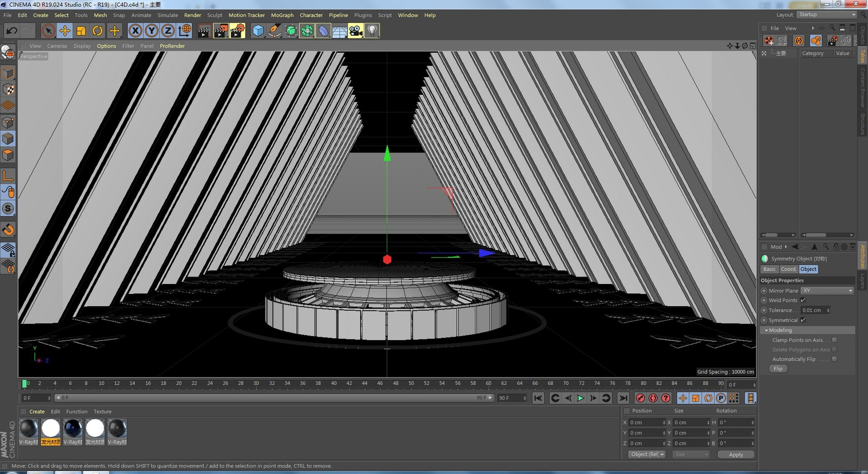Toggle X axis lock icon
Viewport: 868px width, 474px height.
(135, 31)
